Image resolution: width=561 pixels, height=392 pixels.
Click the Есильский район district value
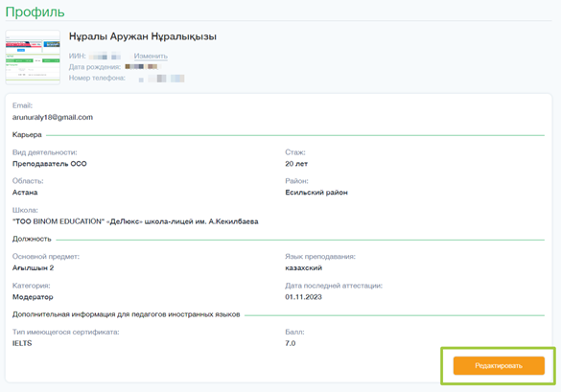[316, 193]
